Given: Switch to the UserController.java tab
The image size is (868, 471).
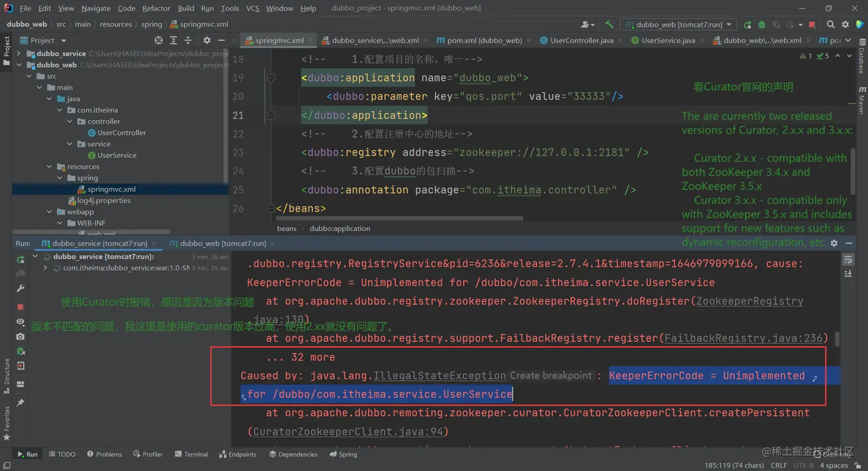Looking at the screenshot, I should (x=581, y=40).
